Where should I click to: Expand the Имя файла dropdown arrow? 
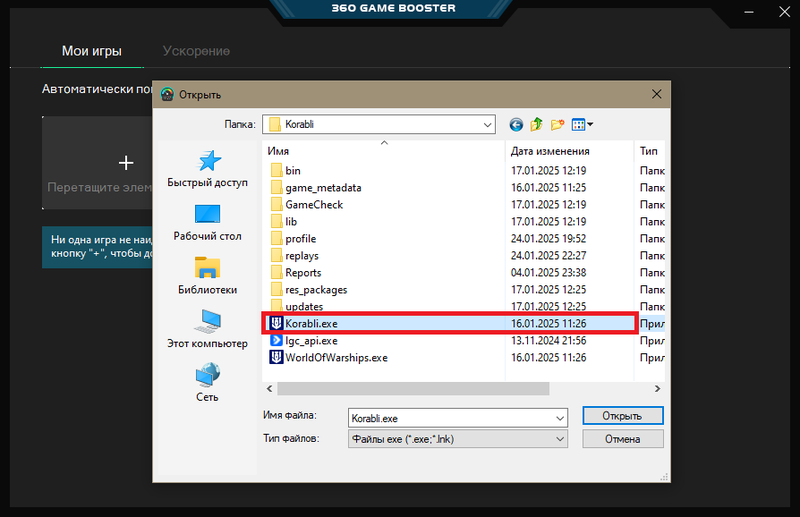click(x=560, y=418)
